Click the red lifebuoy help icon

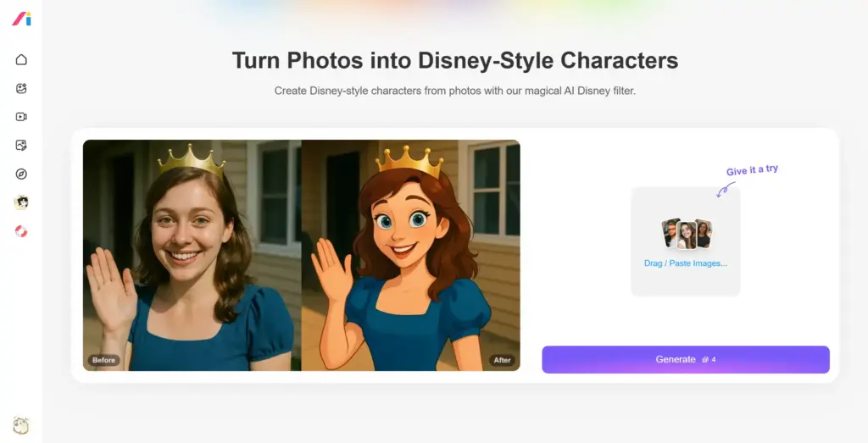tap(21, 231)
